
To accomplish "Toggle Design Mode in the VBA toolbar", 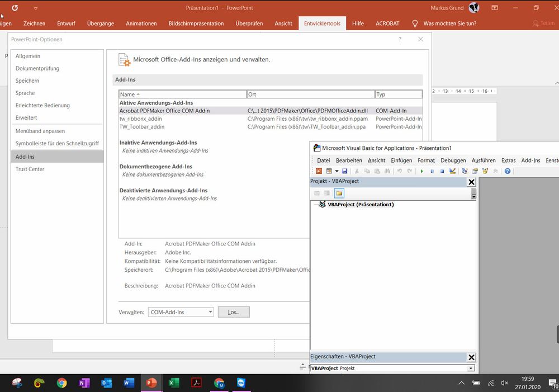I will pyautogui.click(x=452, y=171).
